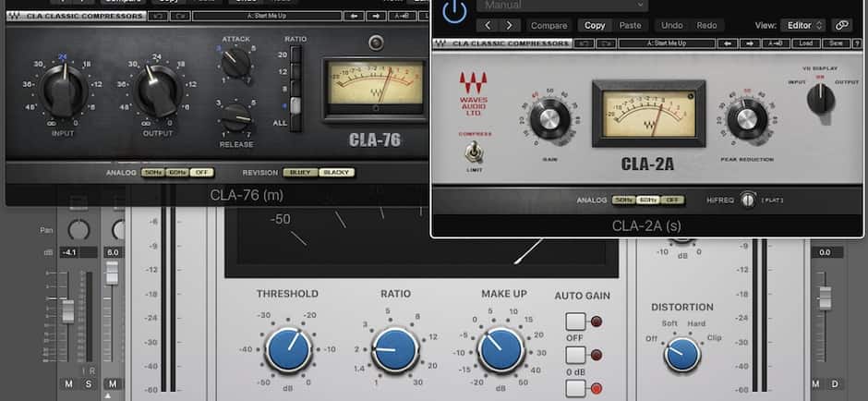Click Save in the CLA-2A Waves toolbar
Viewport: 868px width, 401px height.
pos(836,43)
